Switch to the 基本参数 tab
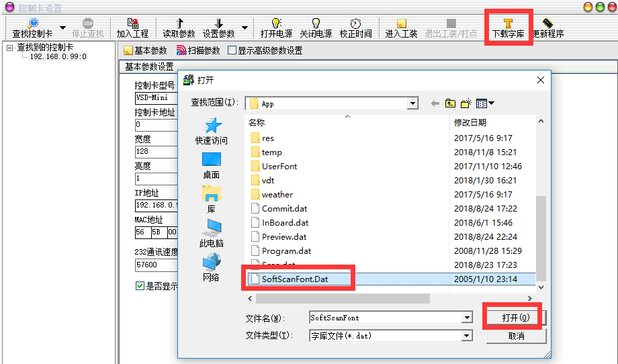The image size is (618, 364). click(x=145, y=50)
